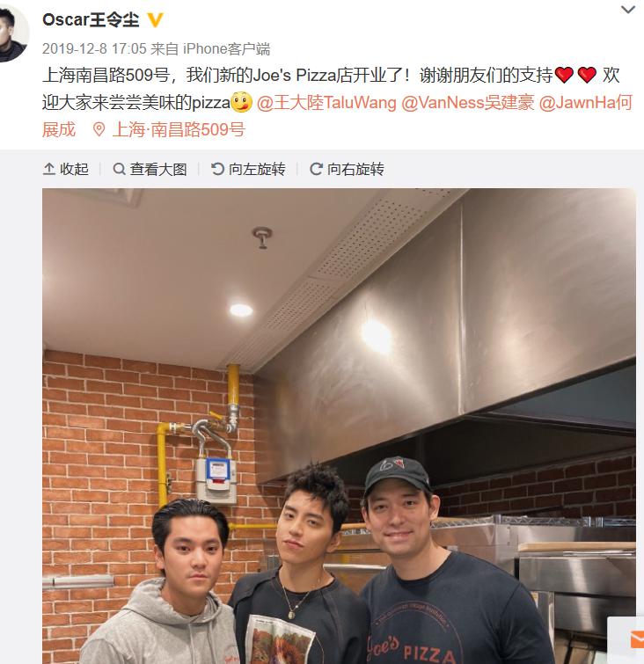Open the @王大陸TaluWang mention
644x664 pixels.
point(326,103)
